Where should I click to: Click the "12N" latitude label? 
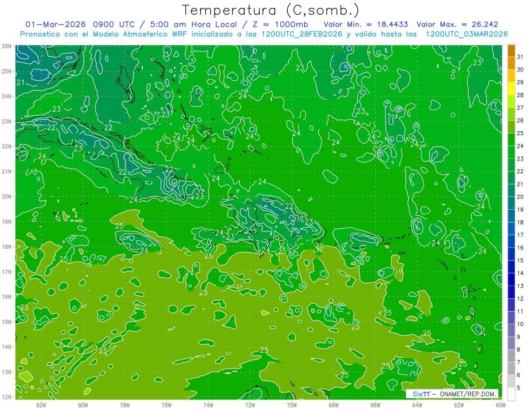(x=7, y=397)
